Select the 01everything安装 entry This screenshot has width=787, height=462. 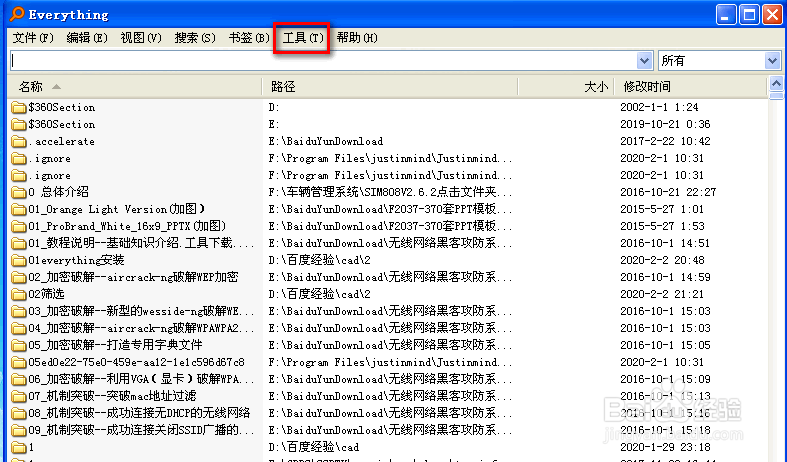click(x=76, y=261)
